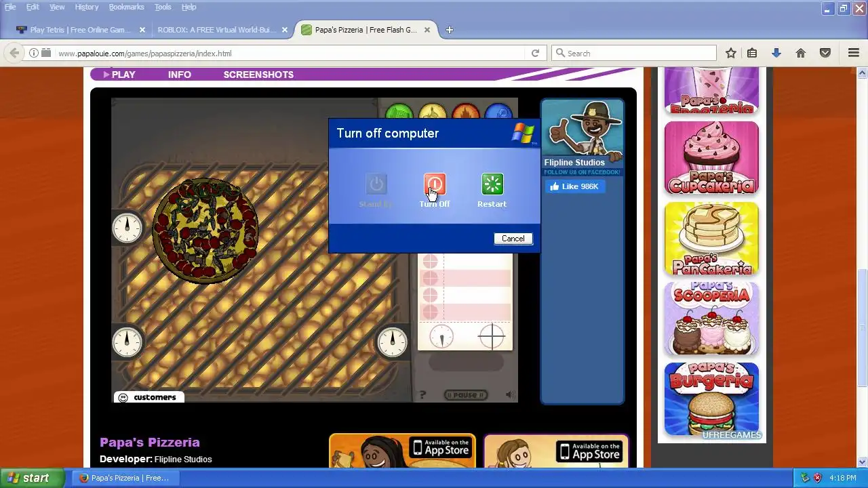Image resolution: width=868 pixels, height=488 pixels.
Task: Open the green Order Station button
Action: [399, 113]
